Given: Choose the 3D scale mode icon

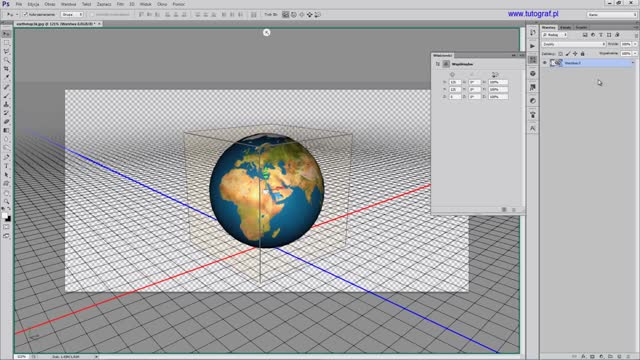Looking at the screenshot, I should [x=318, y=14].
